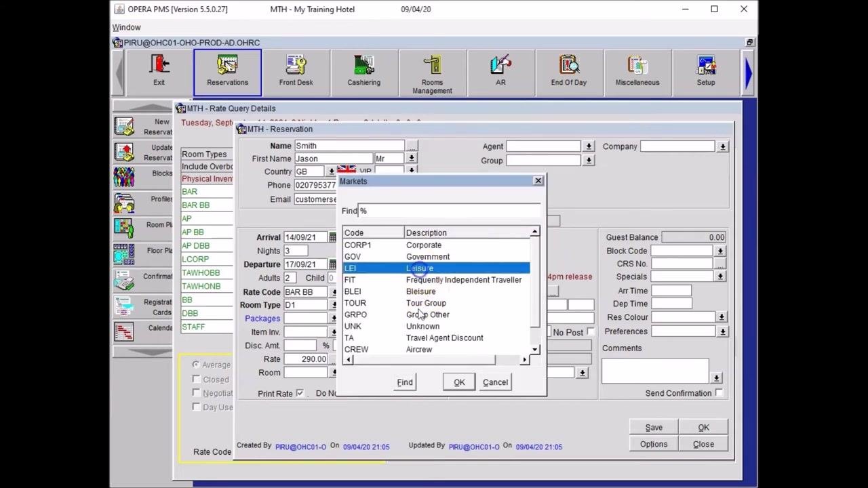Open the Preferences dropdown arrow
Viewport: 868px width, 488px height.
(723, 331)
